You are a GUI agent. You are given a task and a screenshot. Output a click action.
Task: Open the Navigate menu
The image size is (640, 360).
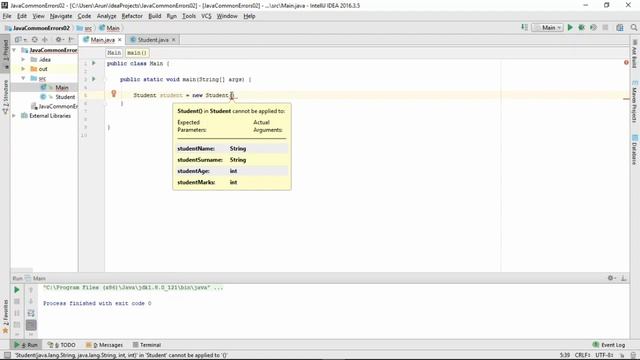(x=61, y=16)
